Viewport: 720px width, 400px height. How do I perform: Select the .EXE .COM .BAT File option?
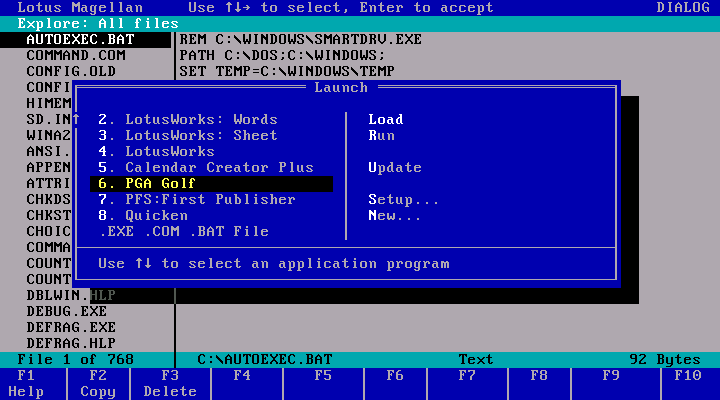tap(184, 231)
